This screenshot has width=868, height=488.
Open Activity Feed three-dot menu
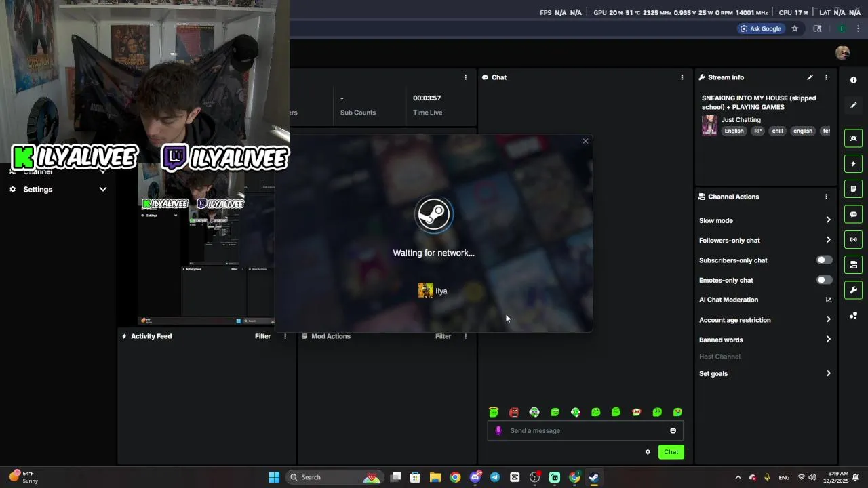tap(285, 336)
